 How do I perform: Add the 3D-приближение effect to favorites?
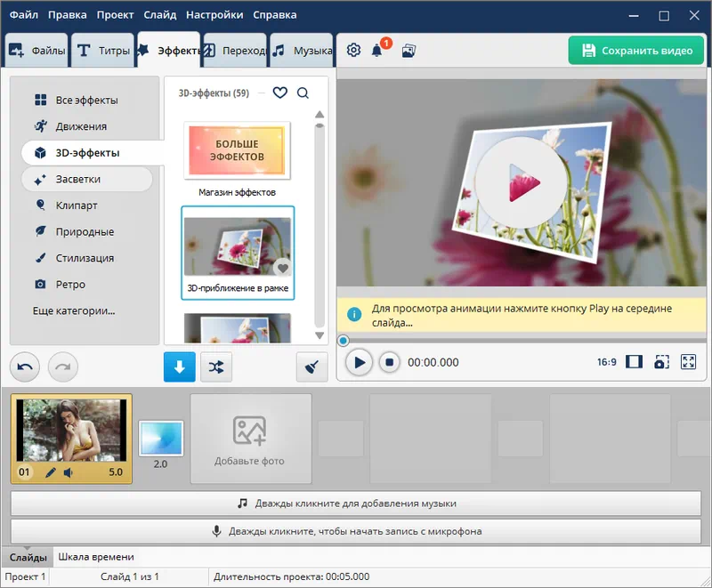click(x=283, y=268)
